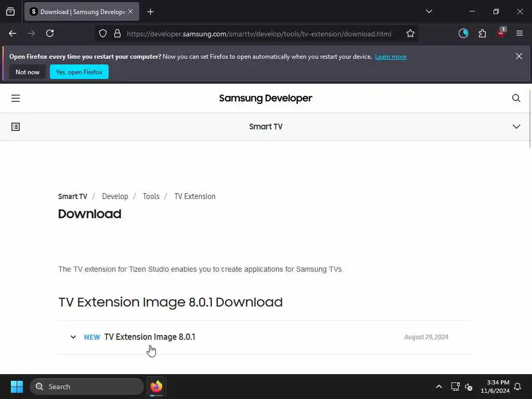Click the Not now button
The width and height of the screenshot is (532, 399).
(x=28, y=72)
